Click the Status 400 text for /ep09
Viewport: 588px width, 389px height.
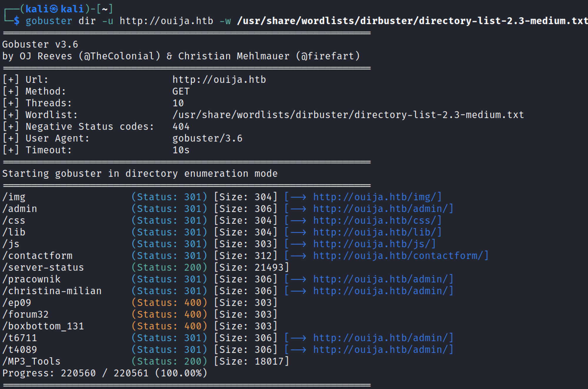(169, 303)
